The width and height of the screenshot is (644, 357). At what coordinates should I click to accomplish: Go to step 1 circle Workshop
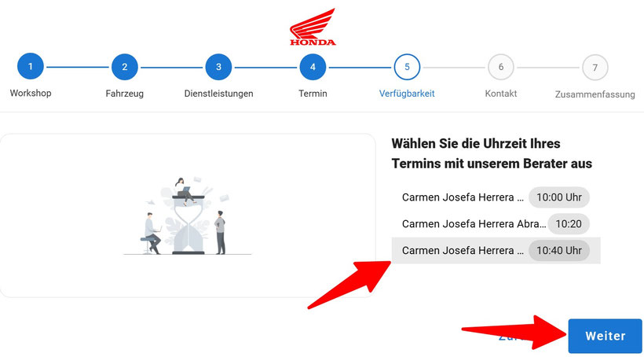(31, 67)
